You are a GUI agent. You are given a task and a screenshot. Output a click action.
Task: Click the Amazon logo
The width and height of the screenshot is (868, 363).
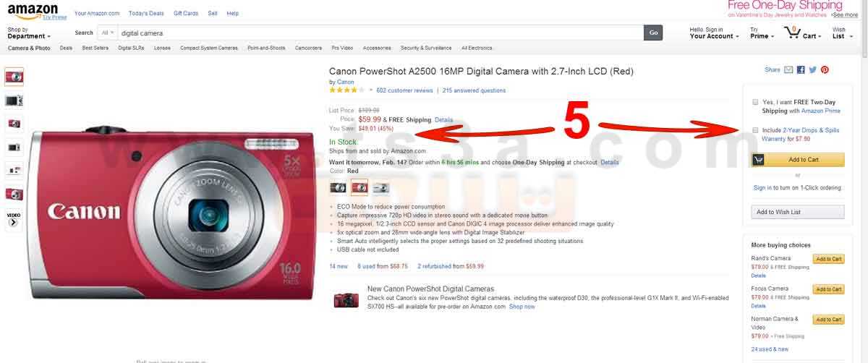click(33, 12)
